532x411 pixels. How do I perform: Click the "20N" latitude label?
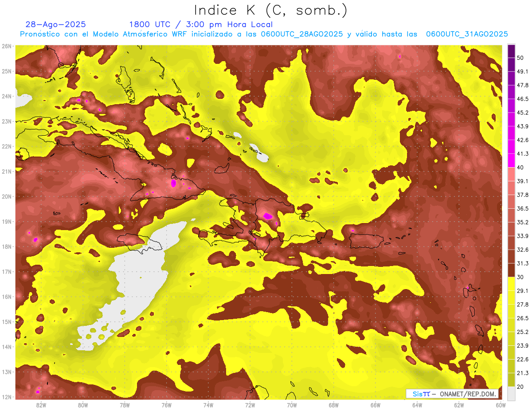(7, 196)
